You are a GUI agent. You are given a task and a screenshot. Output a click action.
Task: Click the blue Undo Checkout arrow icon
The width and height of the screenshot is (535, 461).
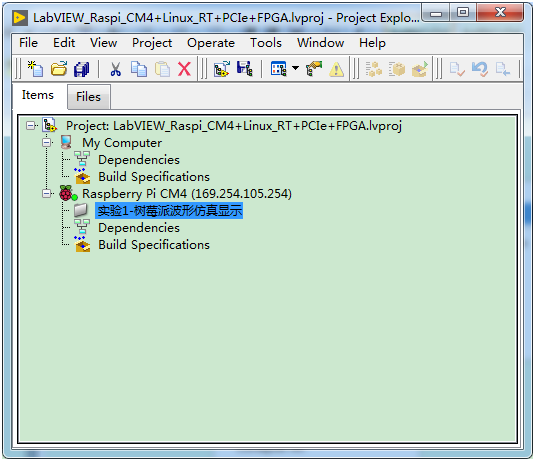coord(480,69)
